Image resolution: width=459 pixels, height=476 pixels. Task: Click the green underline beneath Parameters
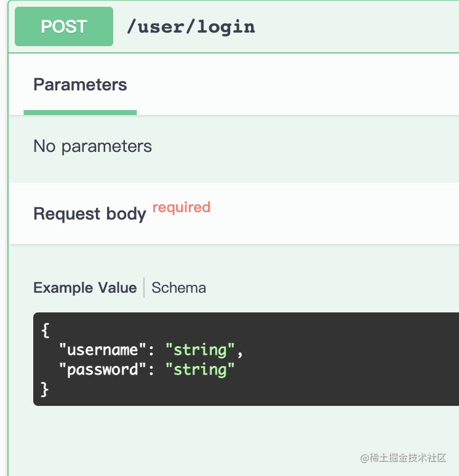tap(80, 113)
